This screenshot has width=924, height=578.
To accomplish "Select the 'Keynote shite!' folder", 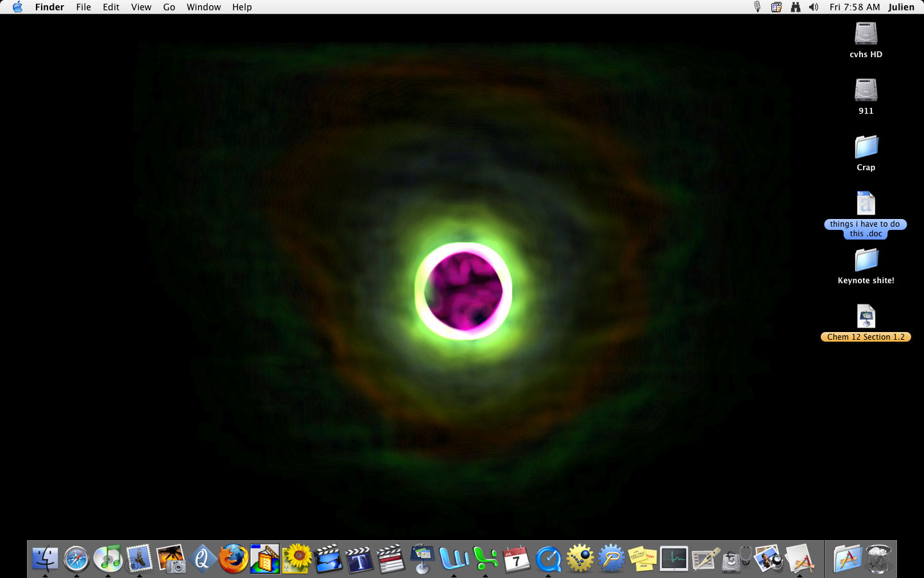I will (x=866, y=260).
